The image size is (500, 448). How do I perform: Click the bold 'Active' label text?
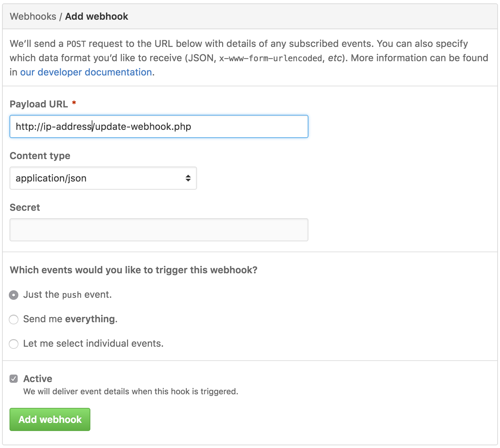(x=38, y=379)
